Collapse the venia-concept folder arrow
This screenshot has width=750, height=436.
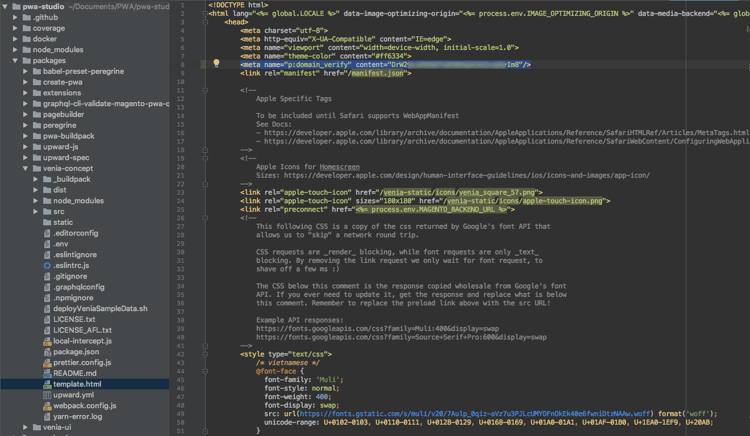(x=25, y=168)
